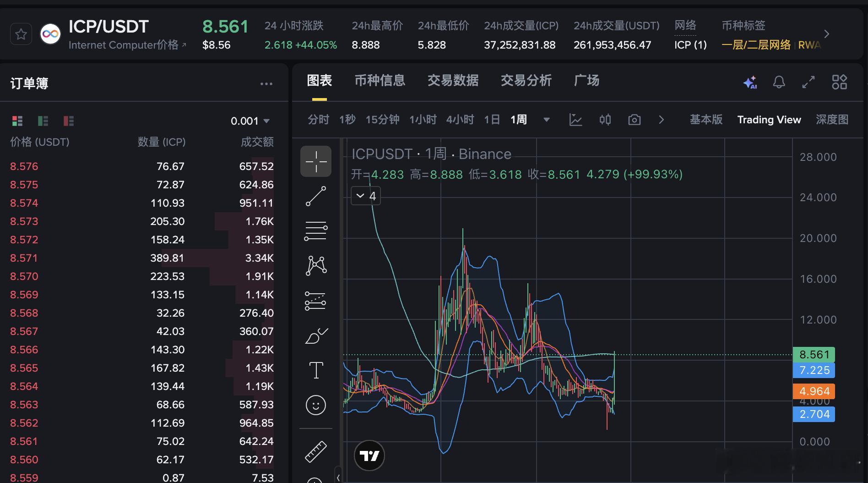Click ask price 8.561 in order book
The image size is (868, 483).
24,441
